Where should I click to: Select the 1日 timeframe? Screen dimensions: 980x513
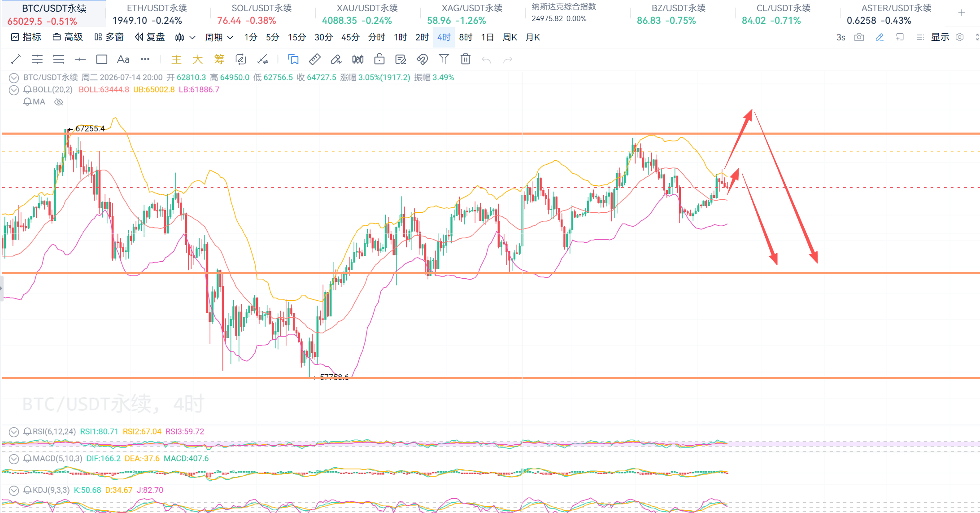point(488,37)
